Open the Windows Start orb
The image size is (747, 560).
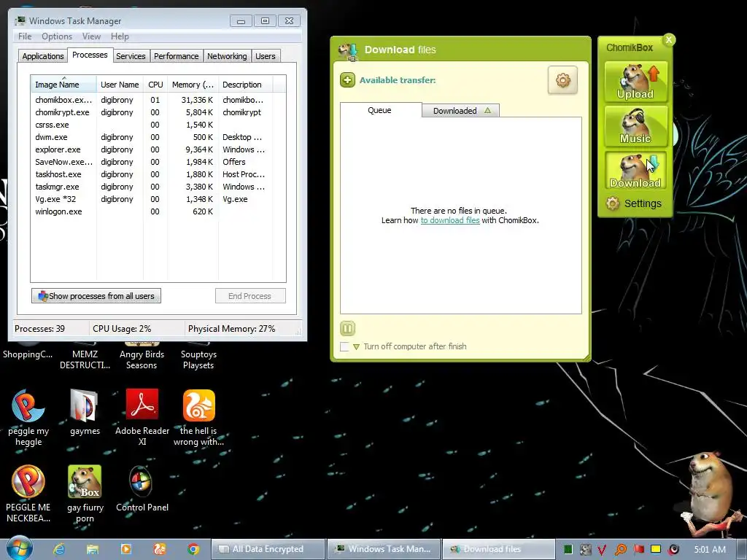click(x=20, y=548)
